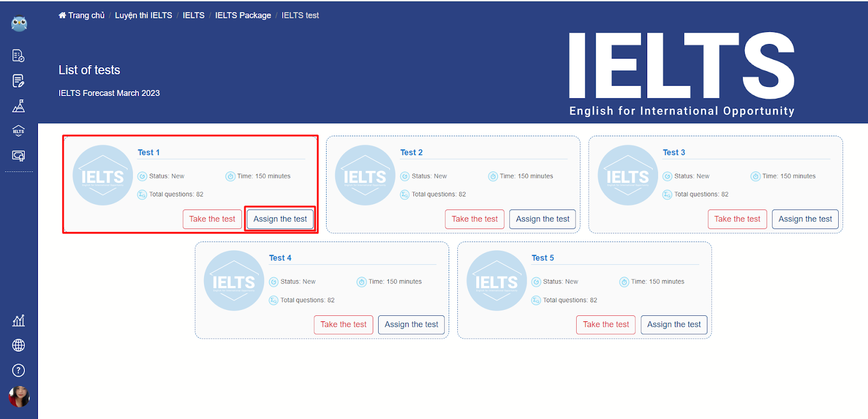The image size is (868, 419).
Task: Click the total questions icon in Test 2
Action: point(405,194)
